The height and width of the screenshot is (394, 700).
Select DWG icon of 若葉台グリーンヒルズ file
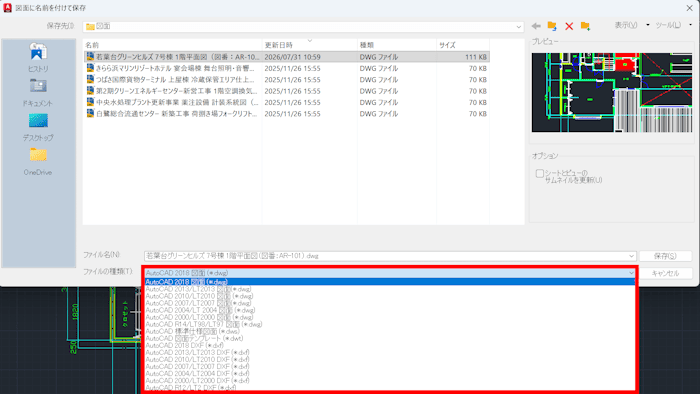click(x=90, y=57)
